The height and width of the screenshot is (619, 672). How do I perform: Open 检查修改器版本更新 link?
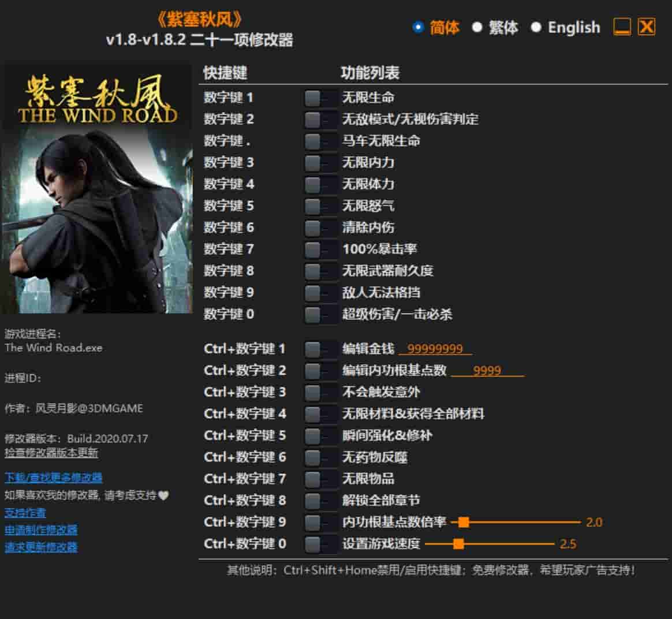click(51, 453)
